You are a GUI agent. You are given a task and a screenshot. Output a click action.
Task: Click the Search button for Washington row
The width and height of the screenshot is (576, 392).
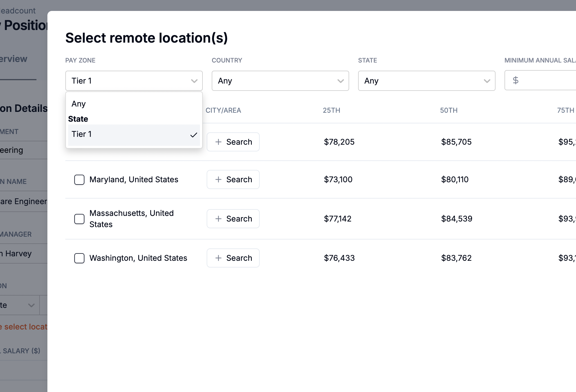pos(233,258)
